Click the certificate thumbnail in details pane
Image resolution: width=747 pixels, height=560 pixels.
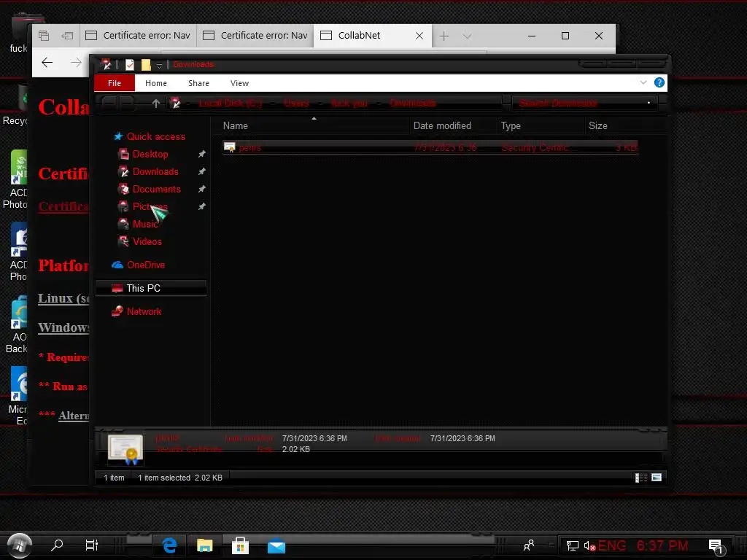click(x=125, y=449)
